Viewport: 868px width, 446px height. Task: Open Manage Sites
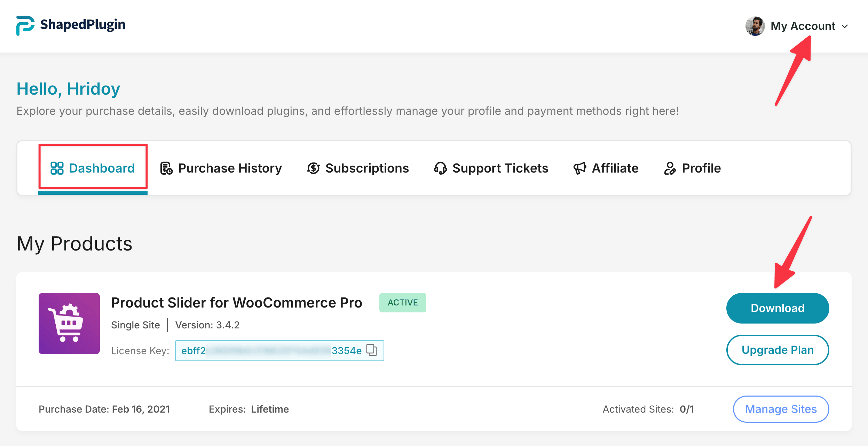[x=781, y=409]
